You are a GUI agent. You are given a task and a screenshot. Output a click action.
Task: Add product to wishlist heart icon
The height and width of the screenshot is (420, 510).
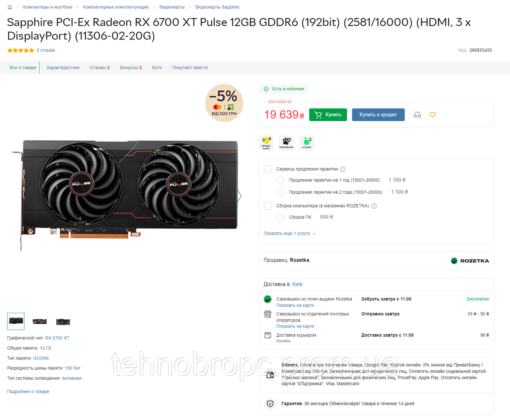point(433,115)
